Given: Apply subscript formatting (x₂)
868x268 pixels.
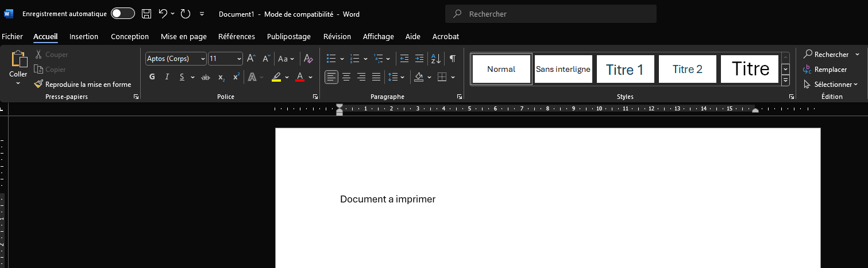Looking at the screenshot, I should pos(221,77).
